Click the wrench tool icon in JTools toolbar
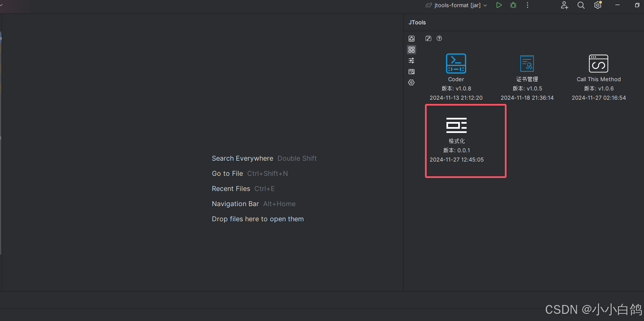The width and height of the screenshot is (644, 321). pos(428,38)
